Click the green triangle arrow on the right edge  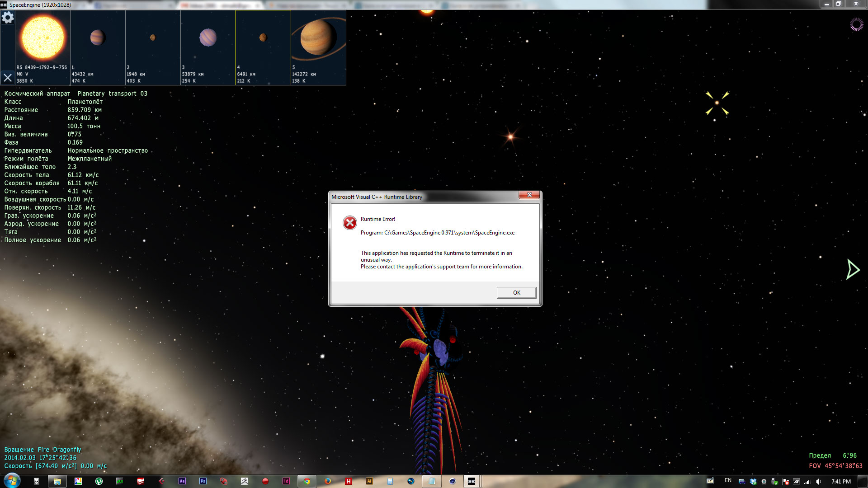coord(853,269)
